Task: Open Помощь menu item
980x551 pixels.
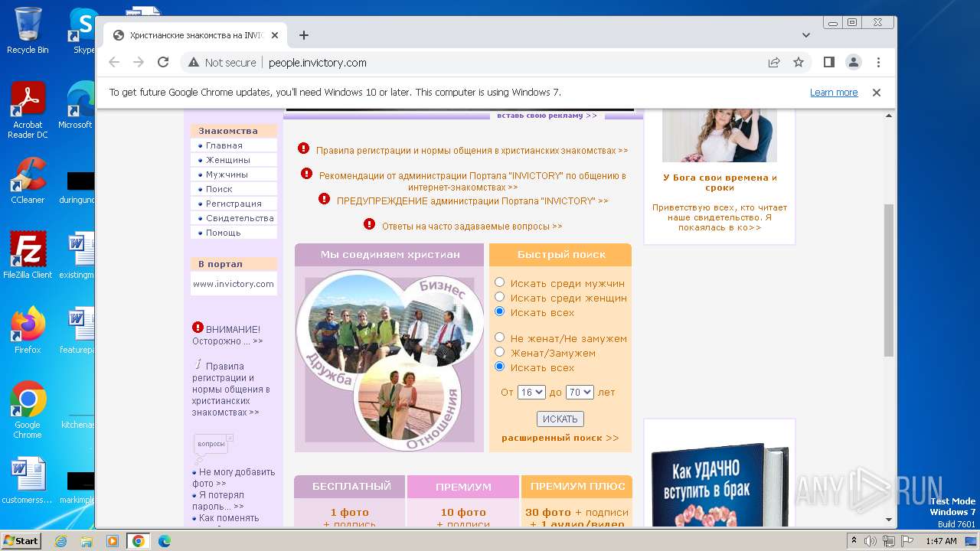Action: [224, 233]
